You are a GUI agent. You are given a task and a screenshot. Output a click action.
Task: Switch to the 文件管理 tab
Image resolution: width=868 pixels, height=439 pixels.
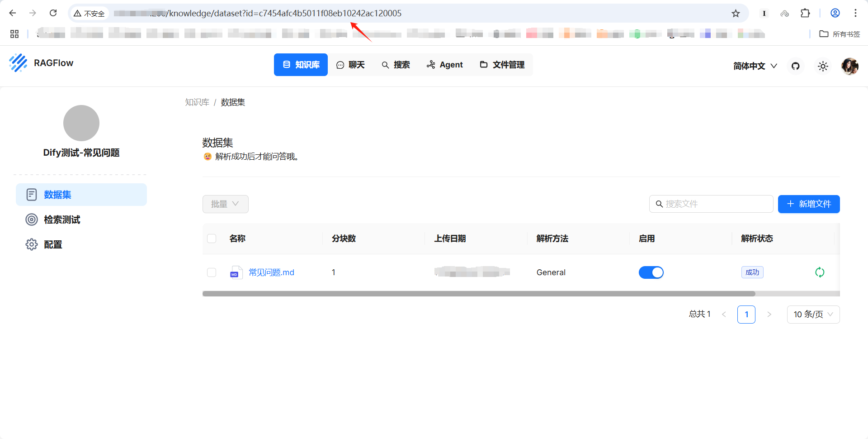502,65
